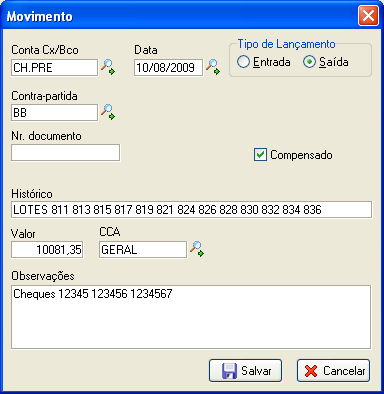This screenshot has height=394, width=384.
Task: Close the Movimento dialog window
Action: coord(368,16)
